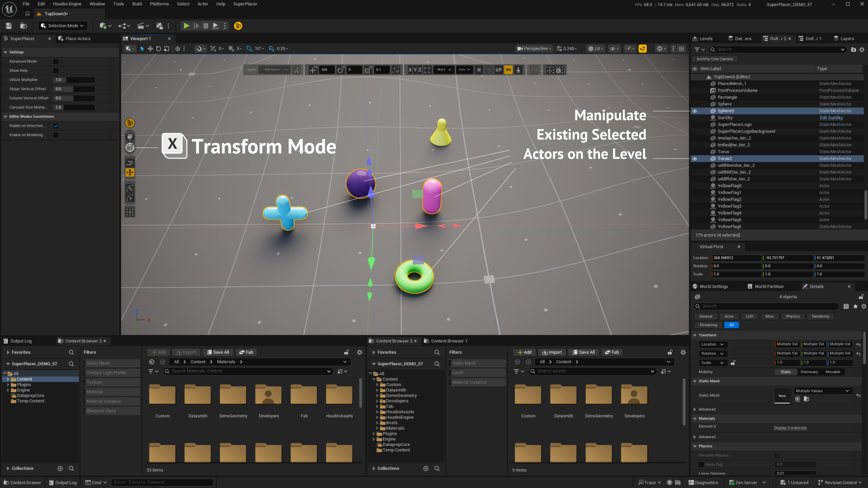868x488 pixels.
Task: Enable the Show Help checkbox
Action: tap(56, 70)
